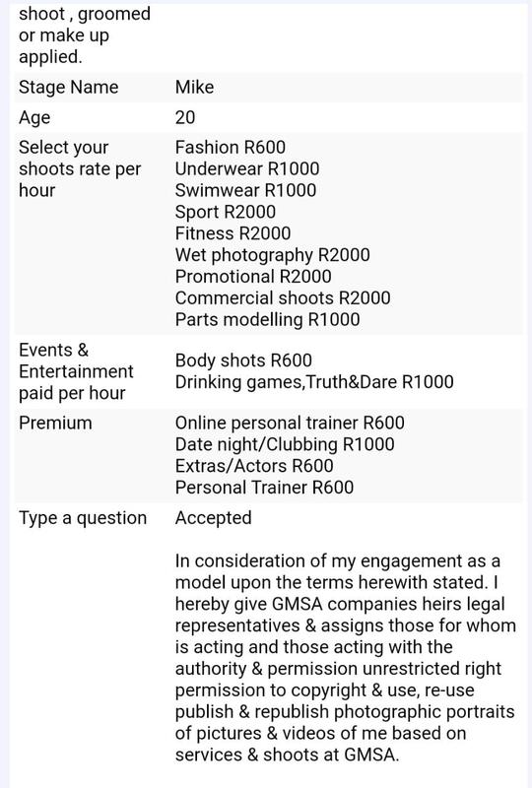Select Date night/Clubbing R1000 entry
The image size is (532, 788).
[285, 445]
